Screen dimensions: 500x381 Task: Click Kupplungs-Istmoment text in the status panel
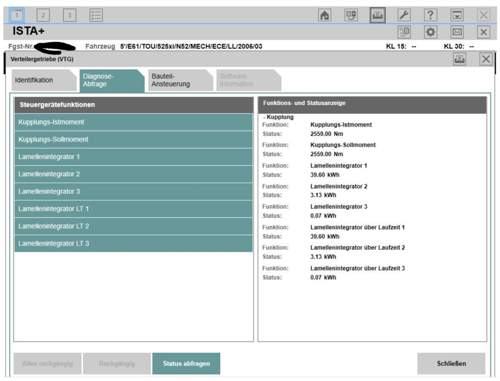click(x=341, y=125)
